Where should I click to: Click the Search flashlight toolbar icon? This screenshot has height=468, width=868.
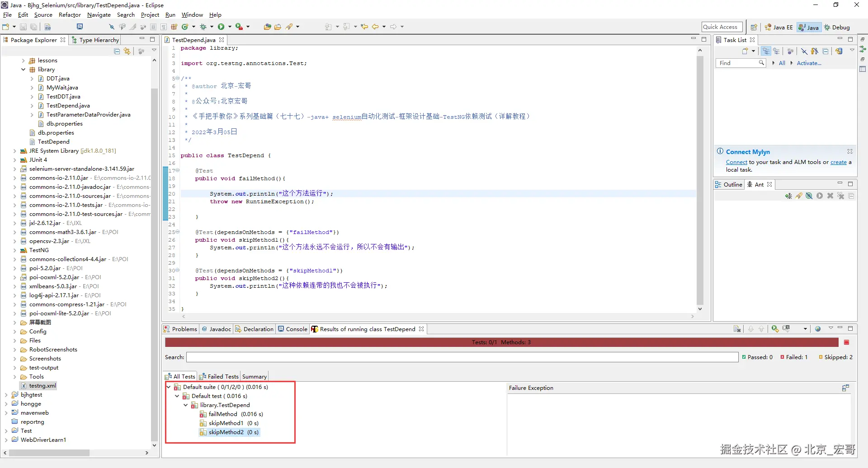point(289,27)
